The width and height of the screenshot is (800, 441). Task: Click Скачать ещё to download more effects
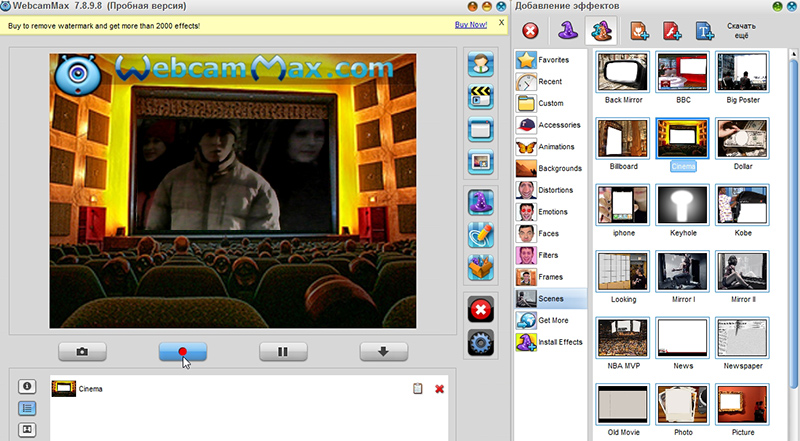741,31
